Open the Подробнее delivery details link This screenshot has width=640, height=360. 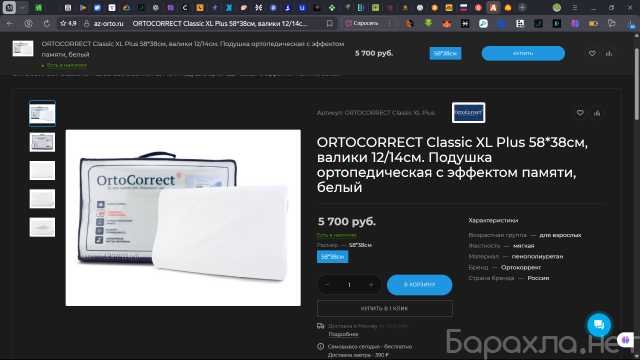click(343, 334)
